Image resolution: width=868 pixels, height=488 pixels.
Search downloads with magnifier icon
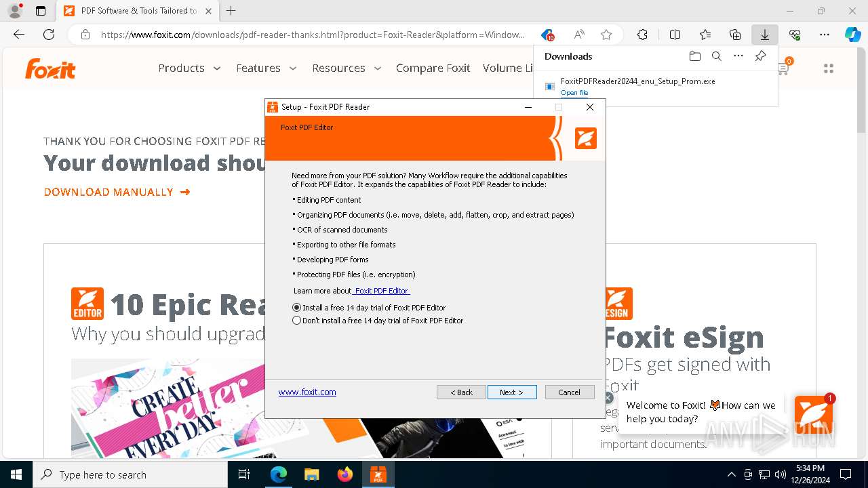pos(717,56)
